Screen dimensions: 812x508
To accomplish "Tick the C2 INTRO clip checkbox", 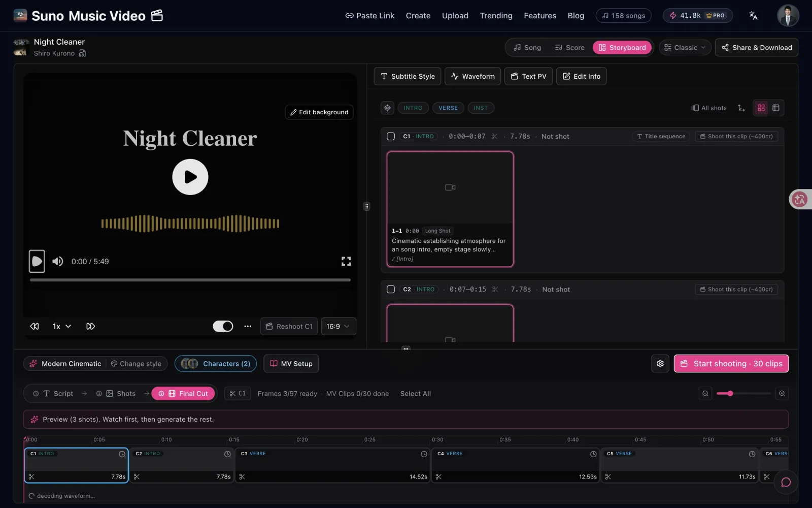I will point(391,290).
